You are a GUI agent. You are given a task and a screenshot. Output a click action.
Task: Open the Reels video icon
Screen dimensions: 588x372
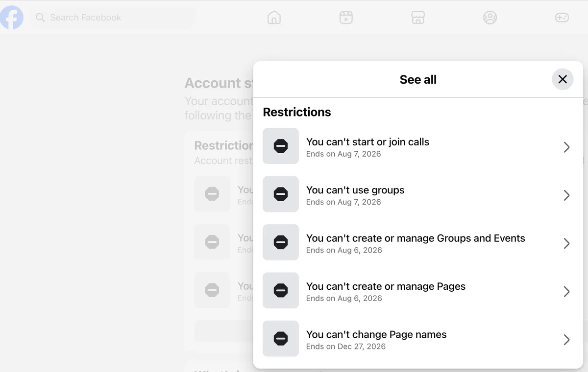coord(346,18)
